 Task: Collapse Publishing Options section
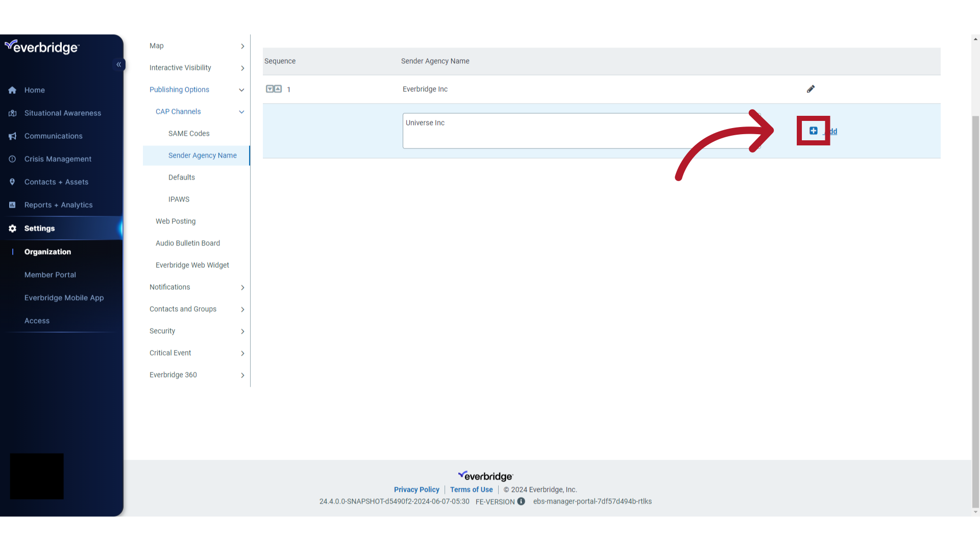(241, 90)
